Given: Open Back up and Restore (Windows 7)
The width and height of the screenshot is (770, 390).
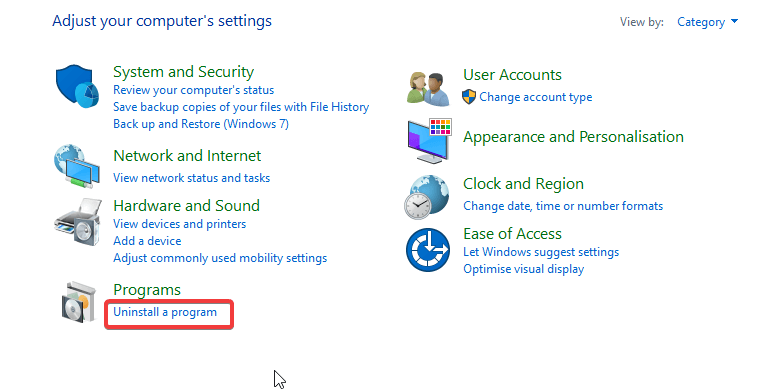Looking at the screenshot, I should point(201,124).
